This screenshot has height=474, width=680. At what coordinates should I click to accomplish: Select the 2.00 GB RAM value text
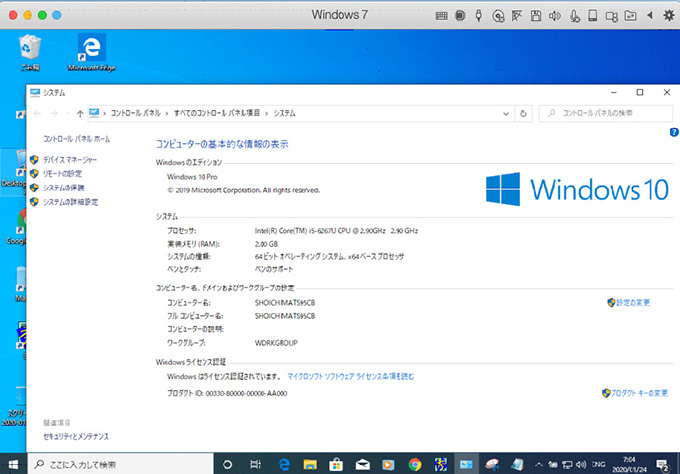point(266,244)
